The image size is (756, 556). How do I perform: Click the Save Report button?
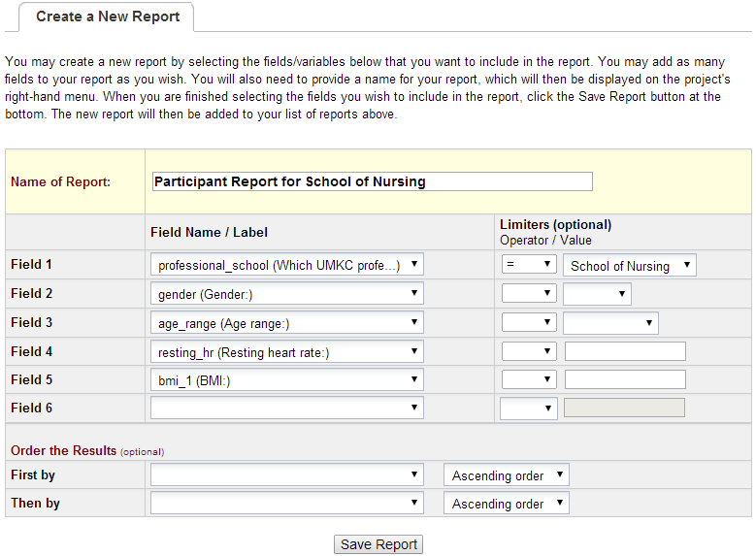coord(378,544)
